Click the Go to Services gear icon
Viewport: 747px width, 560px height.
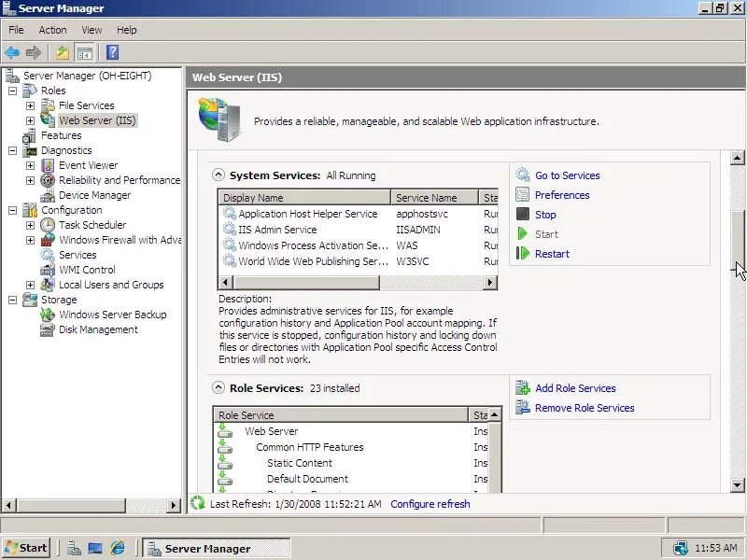[x=523, y=175]
